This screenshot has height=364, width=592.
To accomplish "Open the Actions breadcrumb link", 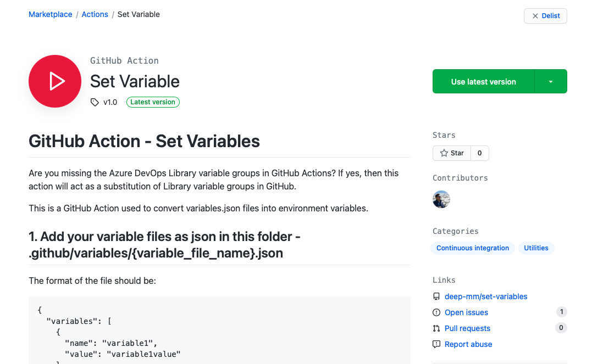I will [x=95, y=14].
